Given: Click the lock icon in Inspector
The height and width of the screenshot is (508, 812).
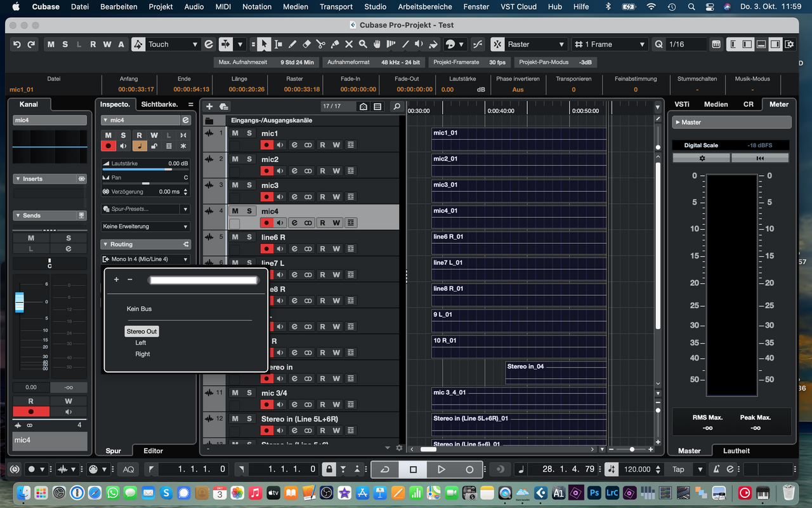Looking at the screenshot, I should (x=154, y=146).
